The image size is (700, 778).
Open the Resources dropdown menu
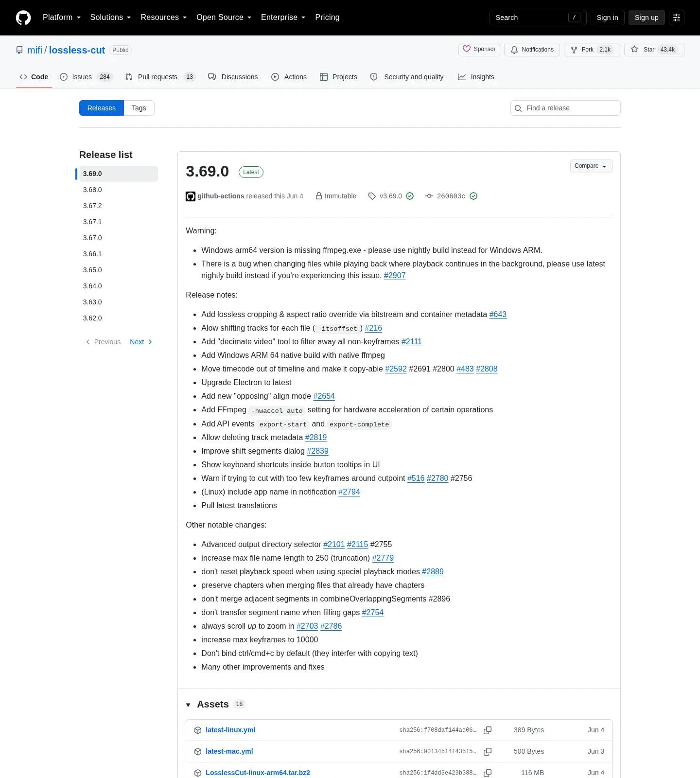click(x=164, y=18)
